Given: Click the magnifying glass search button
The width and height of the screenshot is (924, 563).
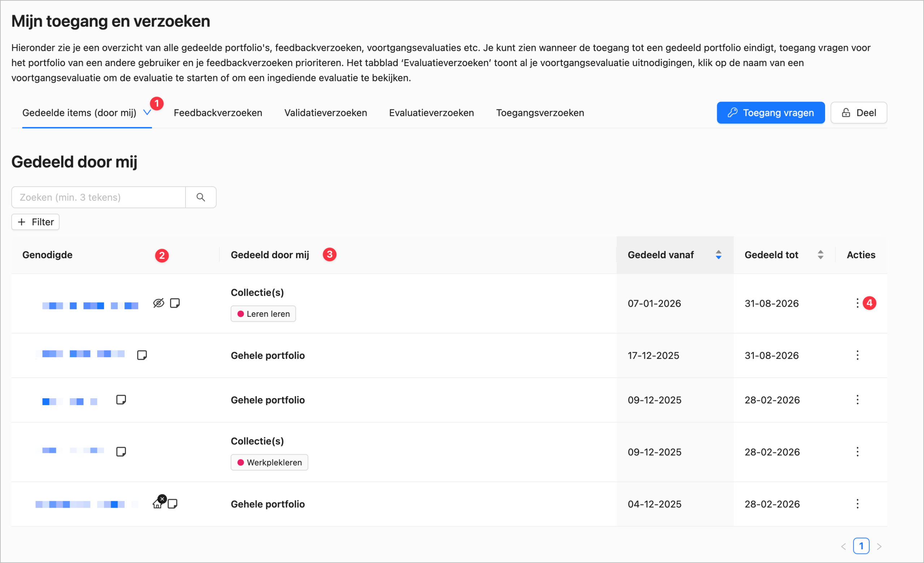Looking at the screenshot, I should (x=201, y=197).
